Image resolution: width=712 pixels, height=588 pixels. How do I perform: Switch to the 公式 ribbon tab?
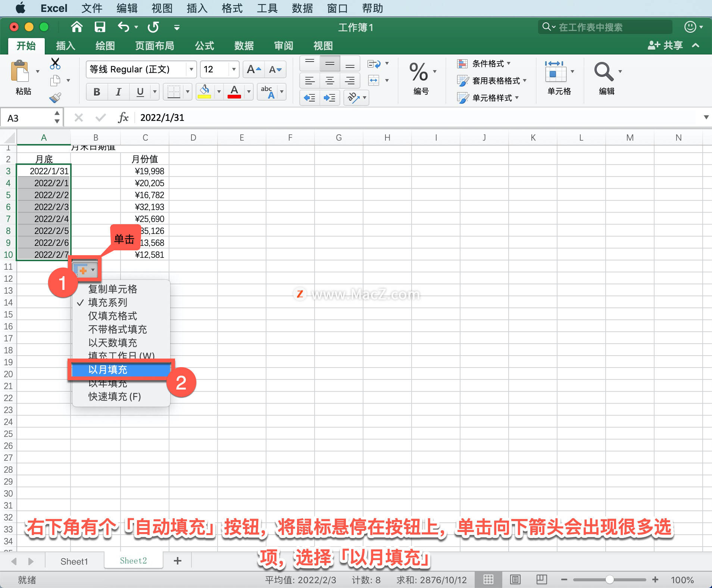tap(203, 46)
